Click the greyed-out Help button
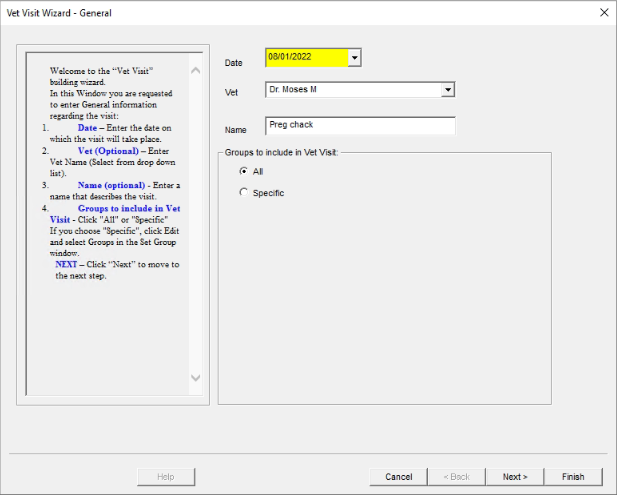Screen dimensions: 617x495 coord(166,477)
